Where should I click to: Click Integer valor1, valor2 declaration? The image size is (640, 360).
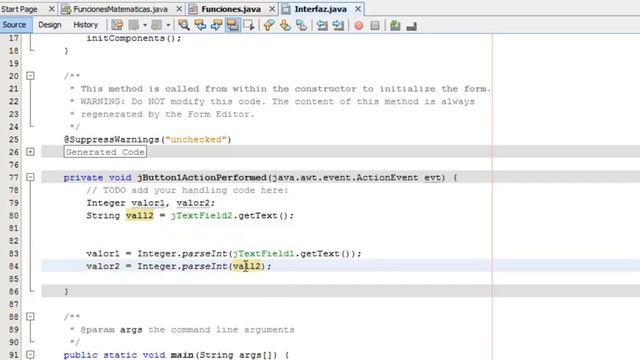coord(151,203)
